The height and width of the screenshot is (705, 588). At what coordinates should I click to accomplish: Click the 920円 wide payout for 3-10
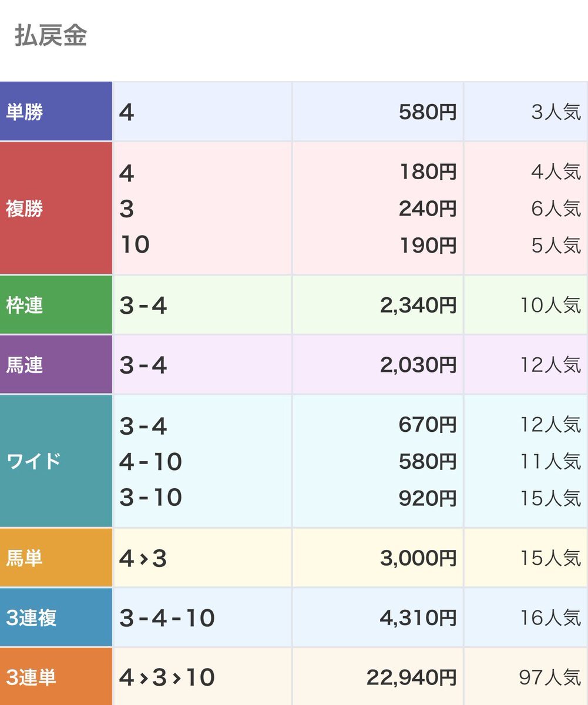428,498
